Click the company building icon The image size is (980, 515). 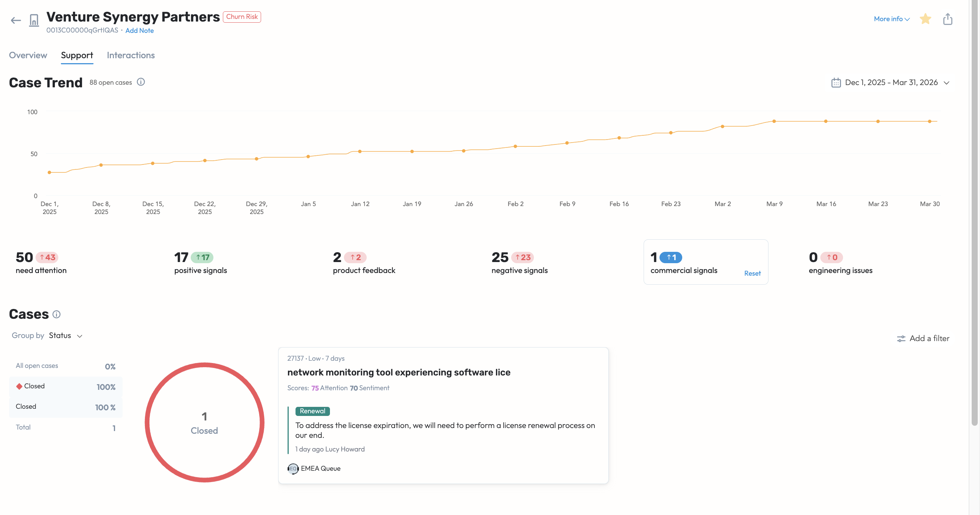click(x=34, y=20)
